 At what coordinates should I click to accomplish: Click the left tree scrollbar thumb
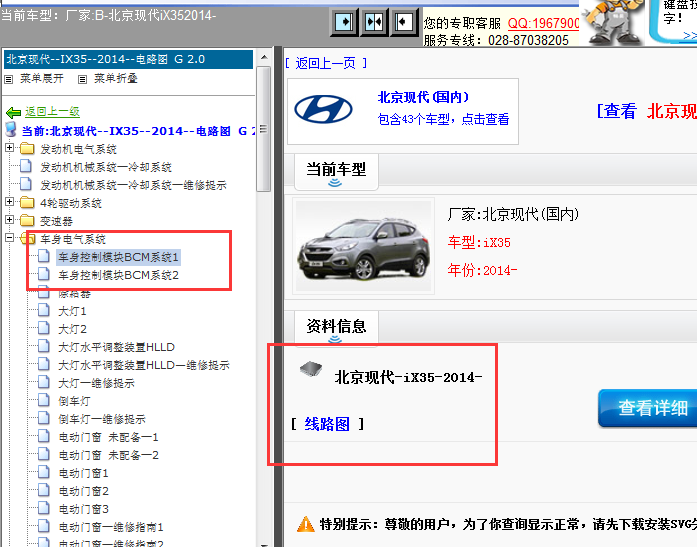[264, 129]
